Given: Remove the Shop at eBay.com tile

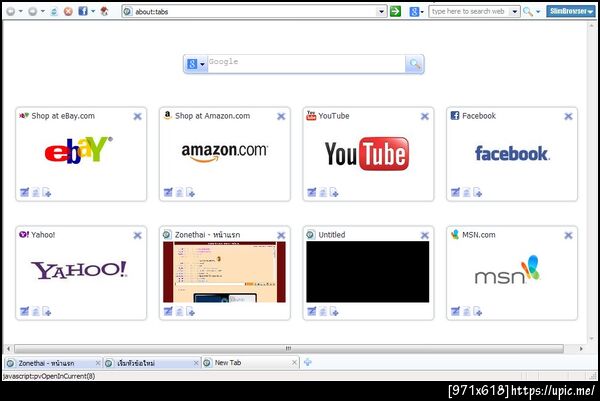Looking at the screenshot, I should pyautogui.click(x=137, y=116).
